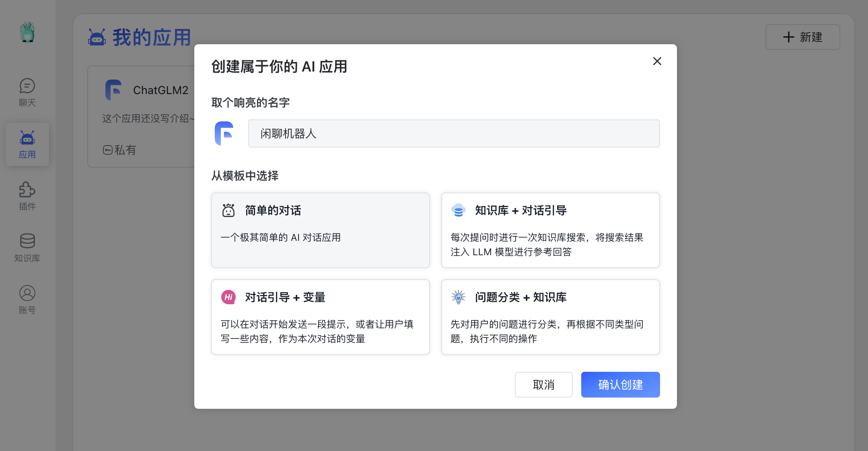Screen dimensions: 868x451
Task: Click the pink Hi icon on template
Action: (228, 297)
